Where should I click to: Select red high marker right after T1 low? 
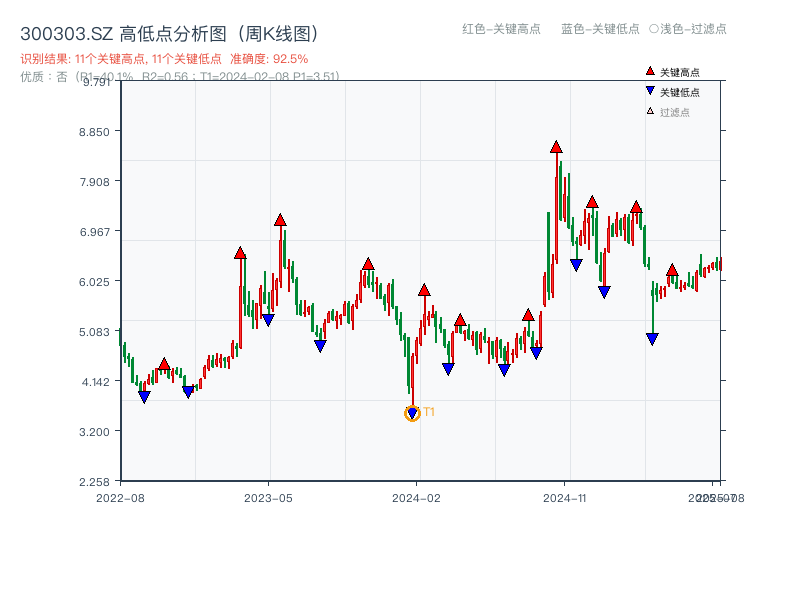(424, 290)
